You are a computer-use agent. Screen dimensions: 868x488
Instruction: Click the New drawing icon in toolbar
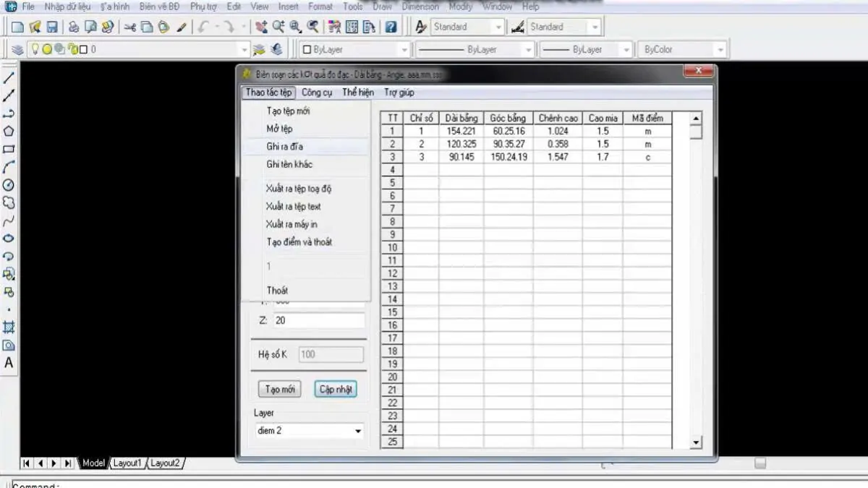(18, 27)
